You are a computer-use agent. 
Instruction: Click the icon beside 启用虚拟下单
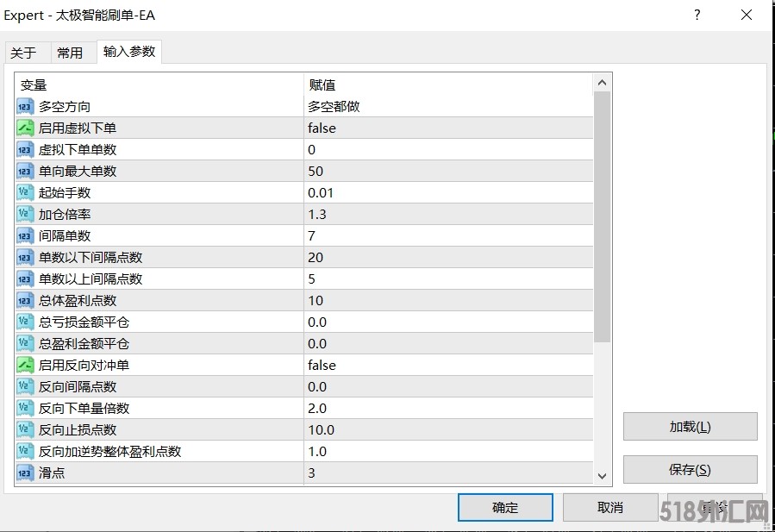click(25, 128)
